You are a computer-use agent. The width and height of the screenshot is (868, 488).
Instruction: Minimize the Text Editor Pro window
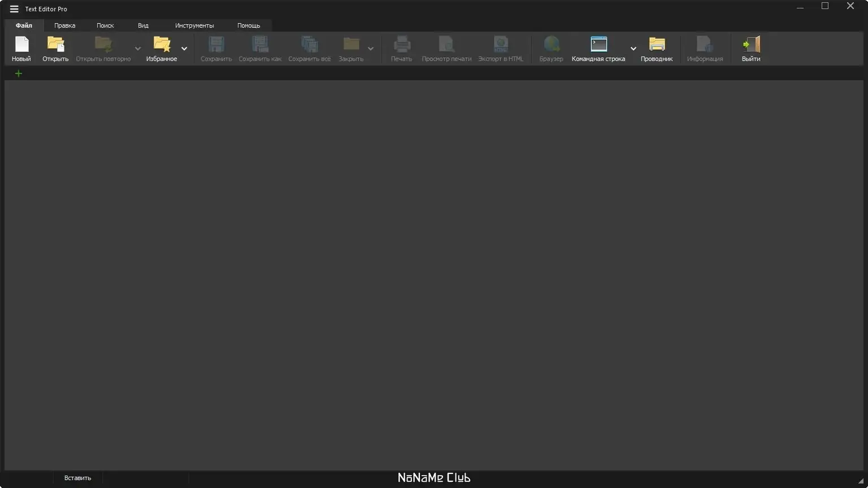[x=800, y=7]
